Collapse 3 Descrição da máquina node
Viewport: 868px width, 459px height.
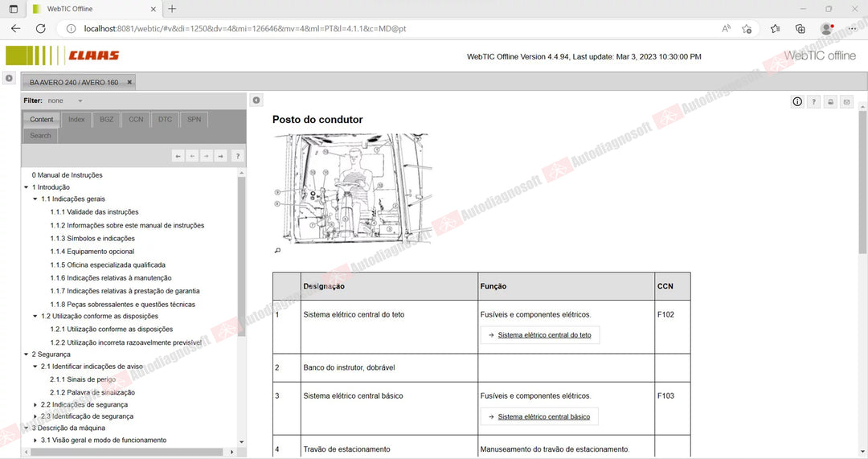(x=26, y=428)
